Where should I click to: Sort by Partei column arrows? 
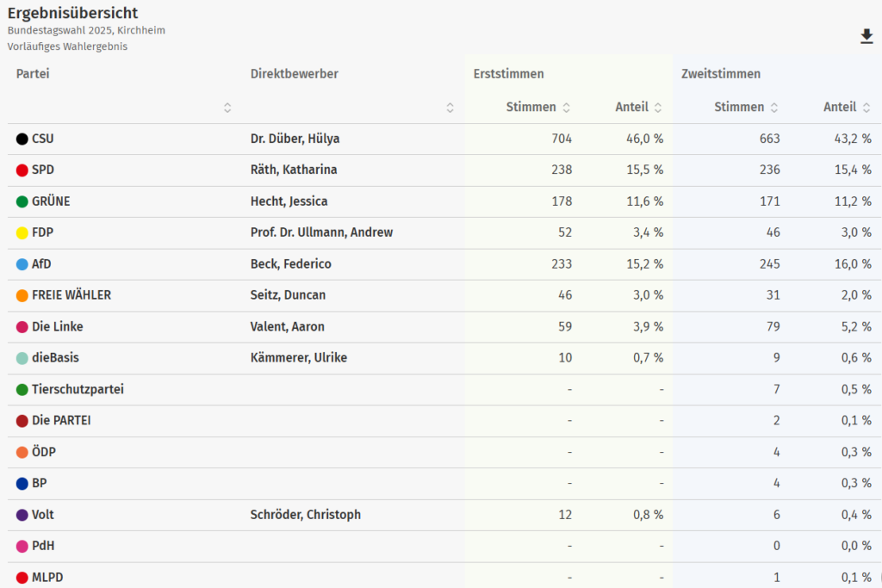[227, 108]
